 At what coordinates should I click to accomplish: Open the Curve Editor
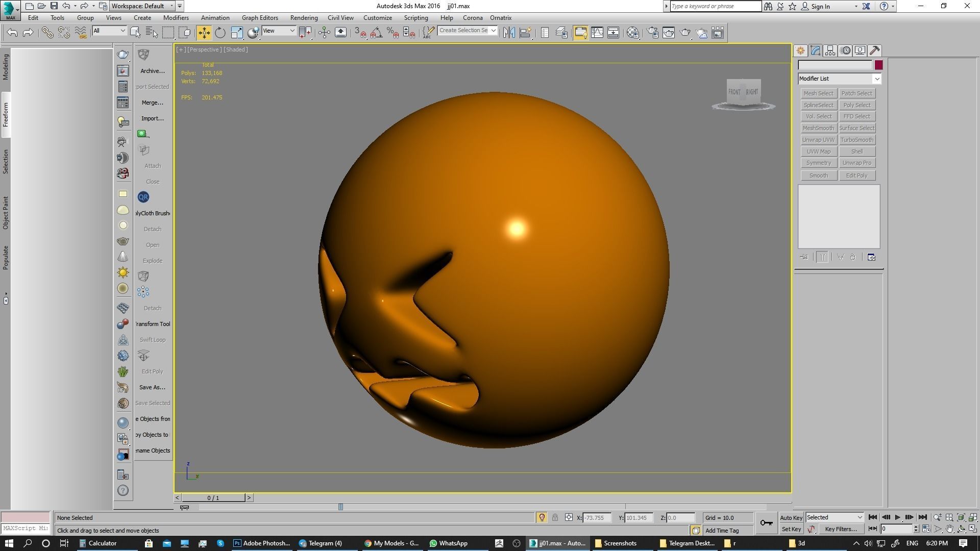pos(597,33)
